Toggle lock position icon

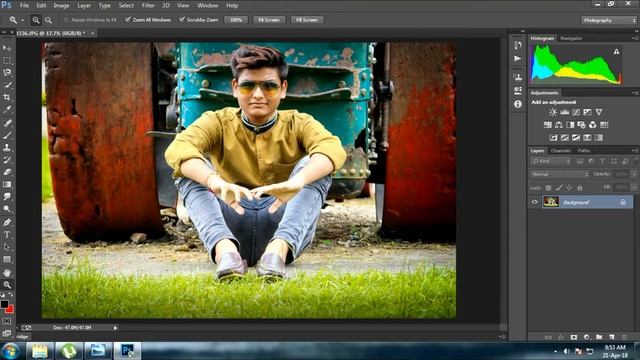coord(569,188)
